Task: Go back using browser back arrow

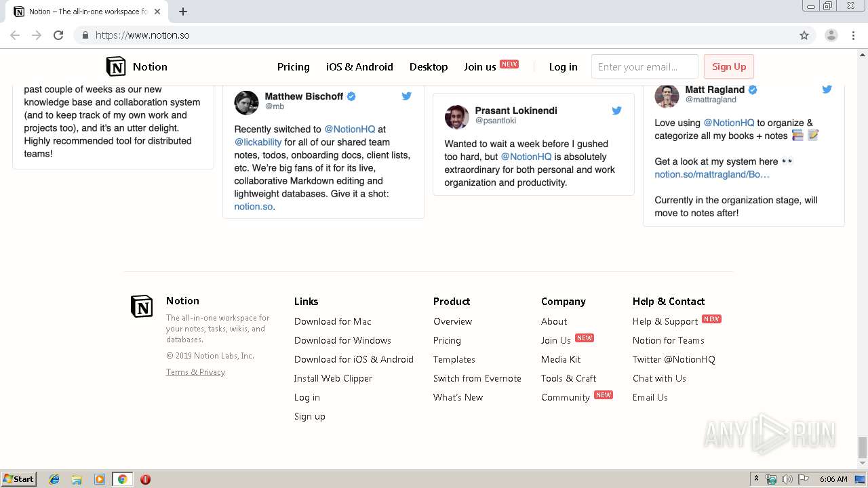Action: [x=15, y=35]
